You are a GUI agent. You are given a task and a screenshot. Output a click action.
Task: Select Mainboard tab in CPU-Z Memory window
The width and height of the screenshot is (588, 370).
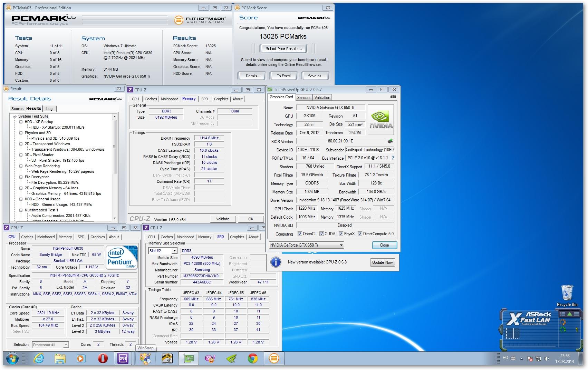(x=170, y=99)
